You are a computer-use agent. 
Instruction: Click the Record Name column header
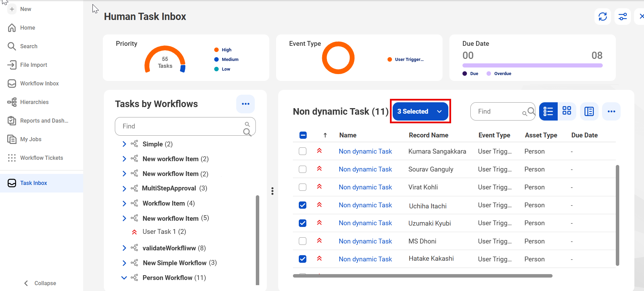coord(428,135)
